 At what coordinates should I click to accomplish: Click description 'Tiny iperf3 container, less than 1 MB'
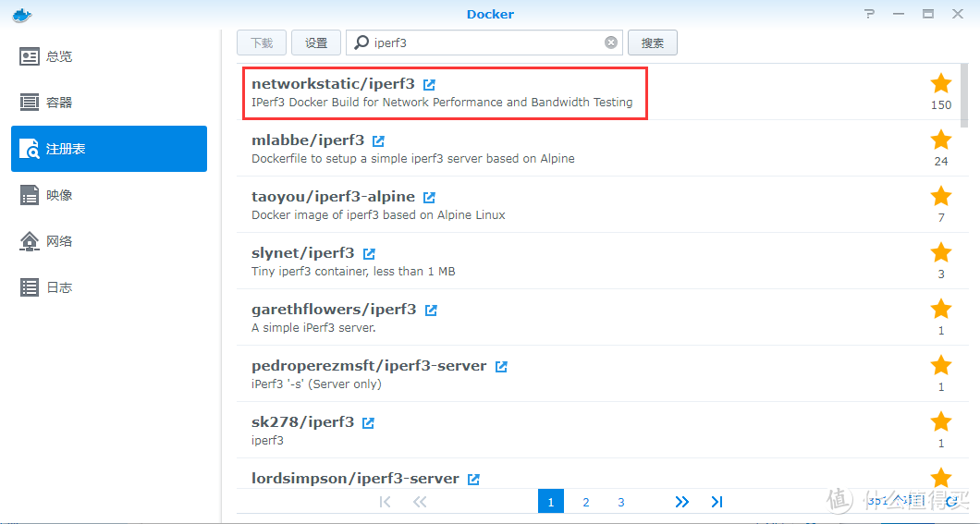(353, 271)
